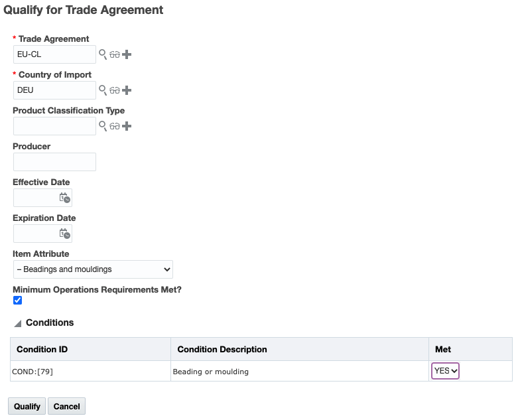Open the Item Attribute dropdown
The width and height of the screenshot is (518, 420).
click(93, 269)
